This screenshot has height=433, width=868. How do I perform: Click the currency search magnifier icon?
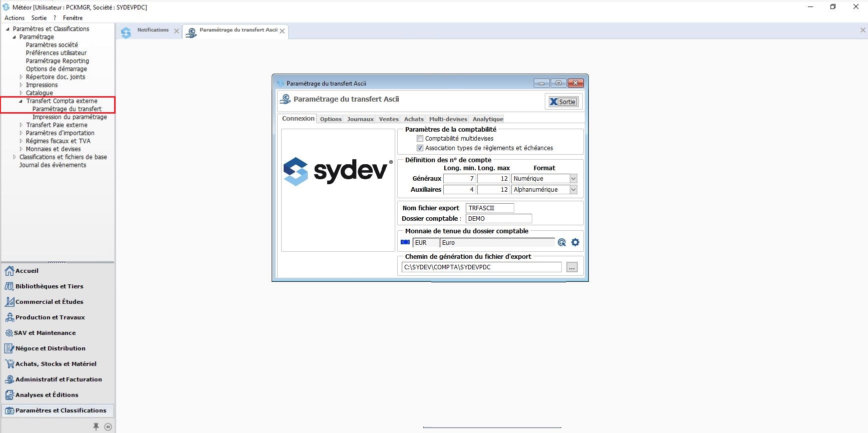coord(562,242)
